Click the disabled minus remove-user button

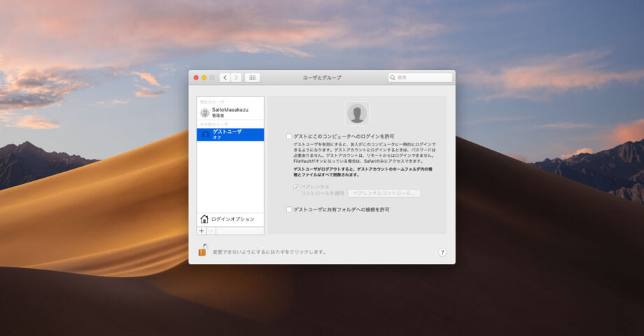pyautogui.click(x=211, y=231)
